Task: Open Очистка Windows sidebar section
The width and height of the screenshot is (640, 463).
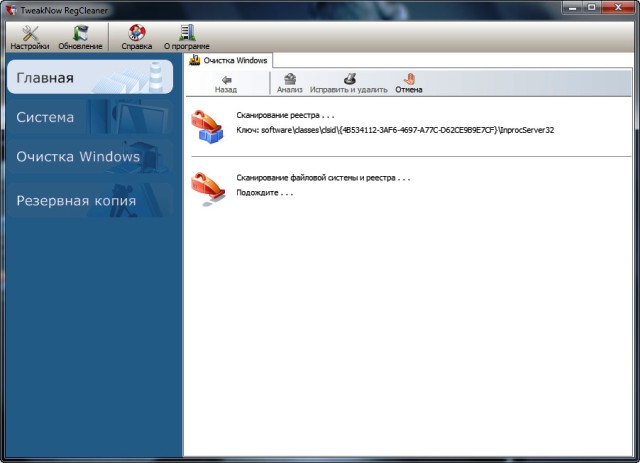Action: [x=90, y=156]
